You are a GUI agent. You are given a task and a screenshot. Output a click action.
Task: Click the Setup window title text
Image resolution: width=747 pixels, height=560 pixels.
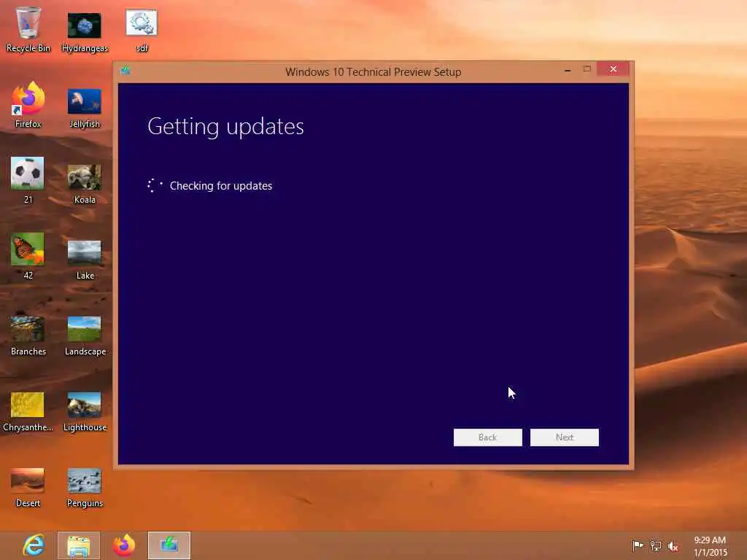(x=373, y=72)
